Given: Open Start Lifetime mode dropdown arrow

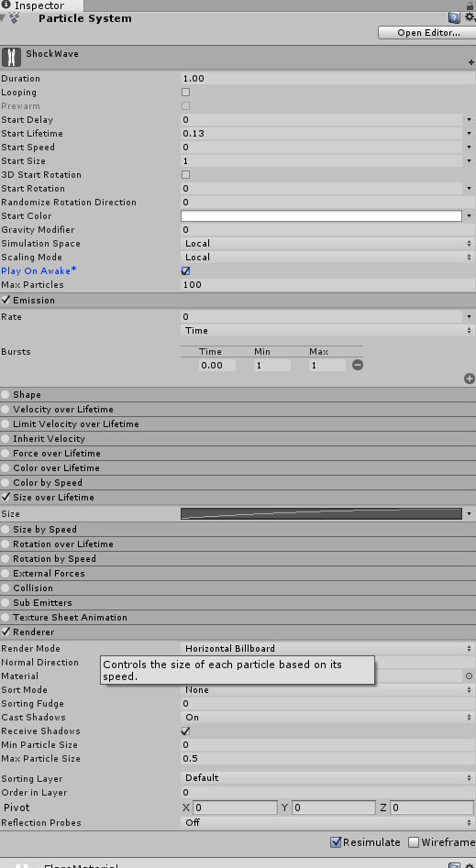Looking at the screenshot, I should [469, 134].
